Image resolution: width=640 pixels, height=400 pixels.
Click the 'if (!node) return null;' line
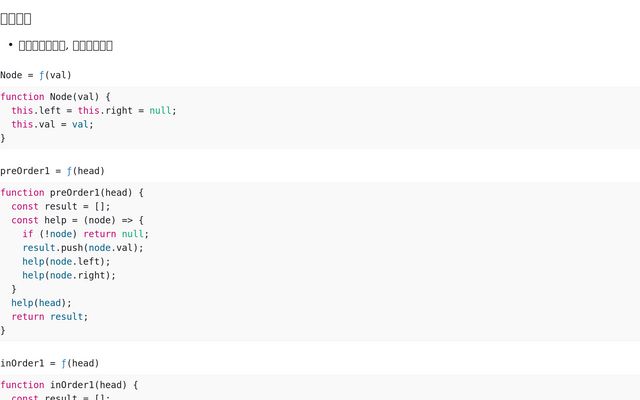[86, 234]
